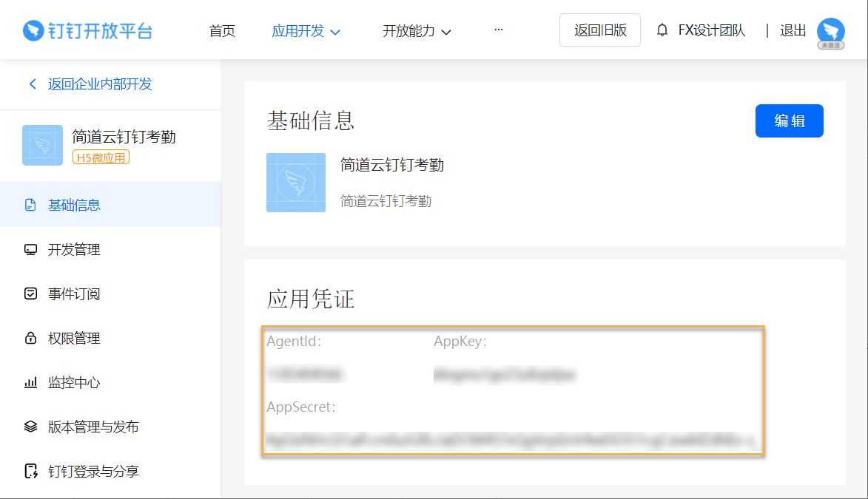Click the 基础信息 section heading
The image size is (868, 499).
point(311,120)
